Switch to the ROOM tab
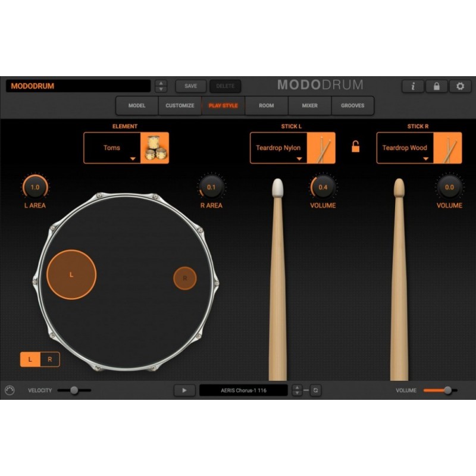476x476 pixels. [x=265, y=105]
